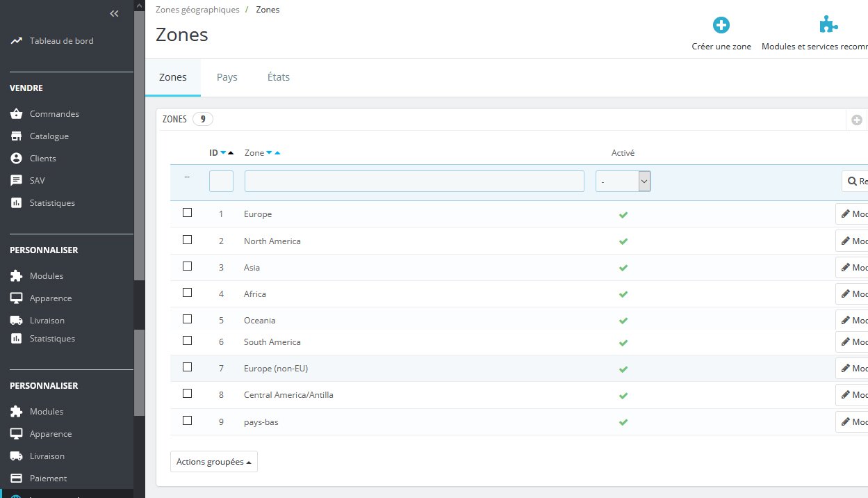
Task: Click the Paiement credit card icon
Action: pyautogui.click(x=17, y=479)
